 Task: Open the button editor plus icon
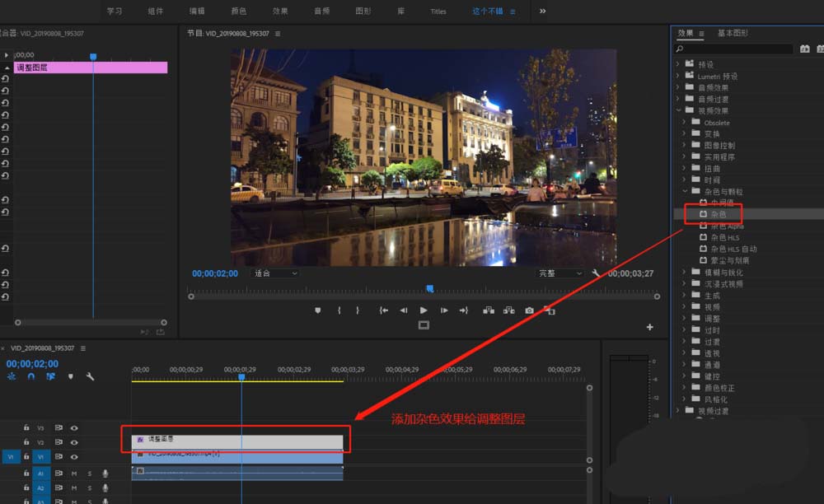click(x=649, y=327)
